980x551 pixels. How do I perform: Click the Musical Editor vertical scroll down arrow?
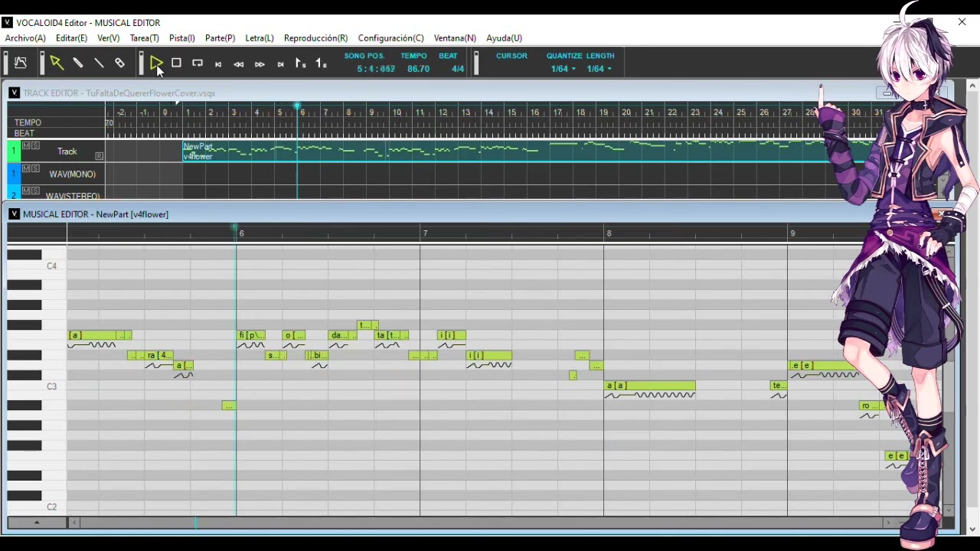[x=949, y=510]
